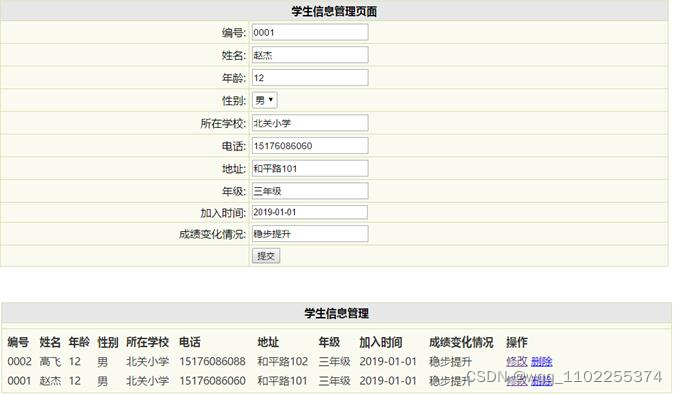The height and width of the screenshot is (394, 678).
Task: Submit the form with the 提交 button
Action: tap(266, 256)
